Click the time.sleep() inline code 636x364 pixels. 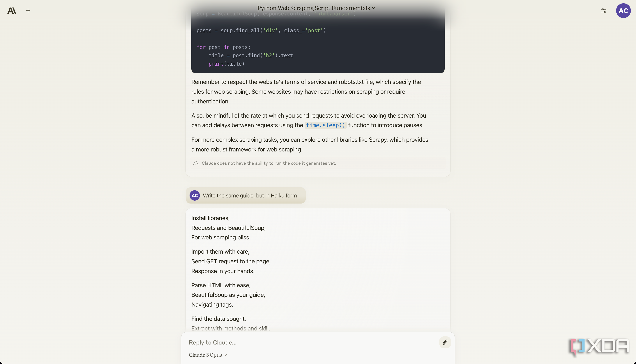point(326,125)
